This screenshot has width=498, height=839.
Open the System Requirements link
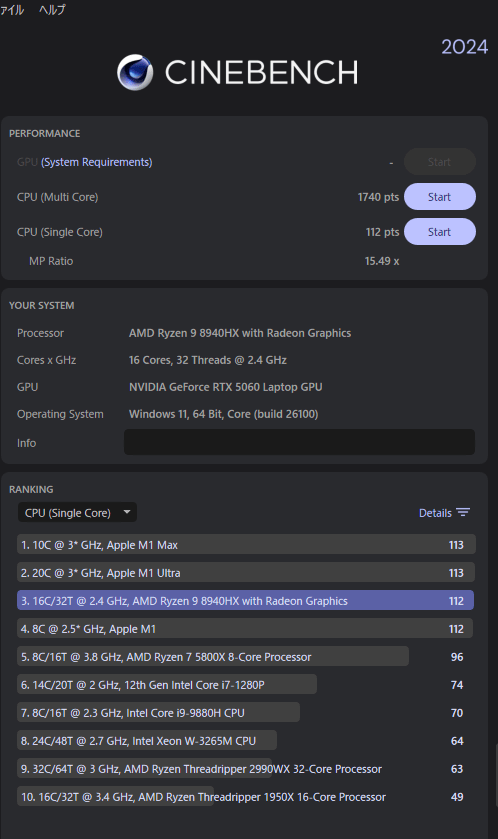97,162
